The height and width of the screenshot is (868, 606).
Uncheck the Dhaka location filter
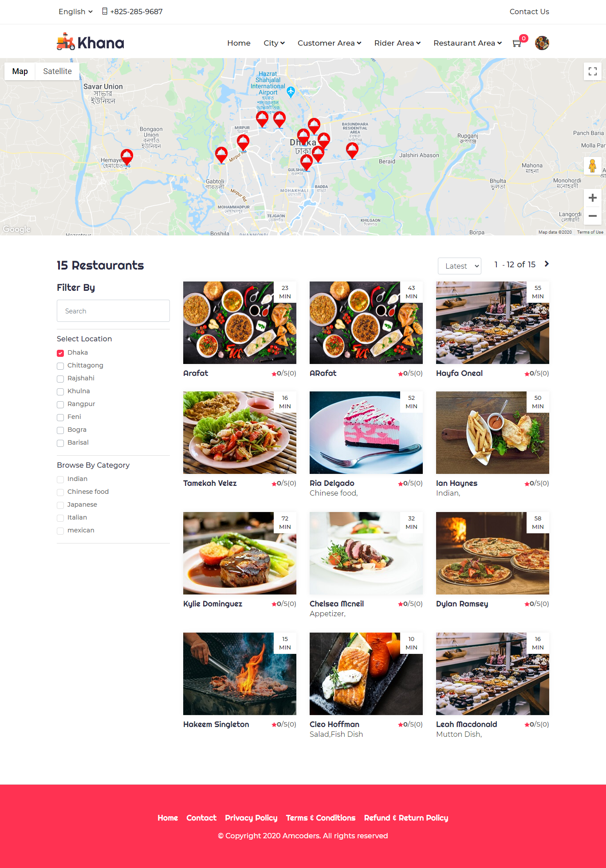[60, 353]
